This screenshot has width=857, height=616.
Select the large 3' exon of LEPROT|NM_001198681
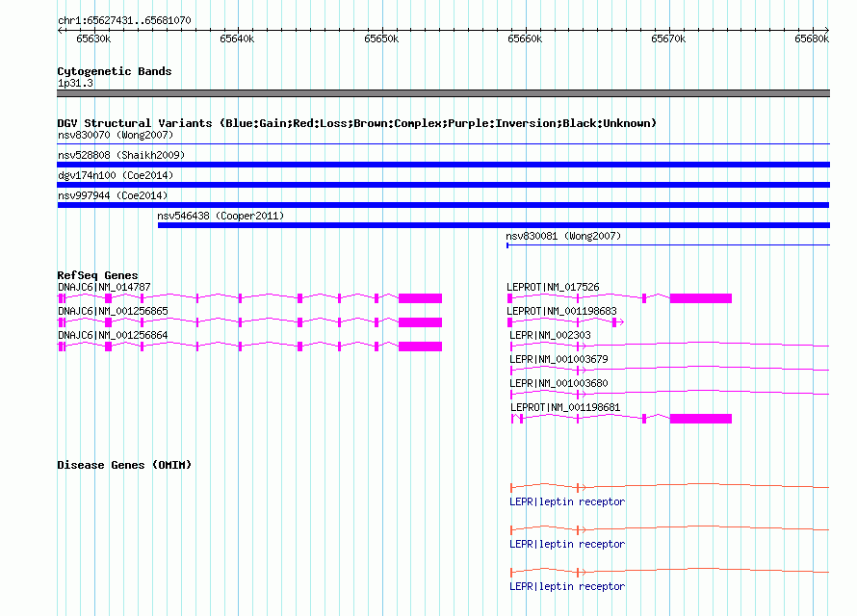[701, 419]
